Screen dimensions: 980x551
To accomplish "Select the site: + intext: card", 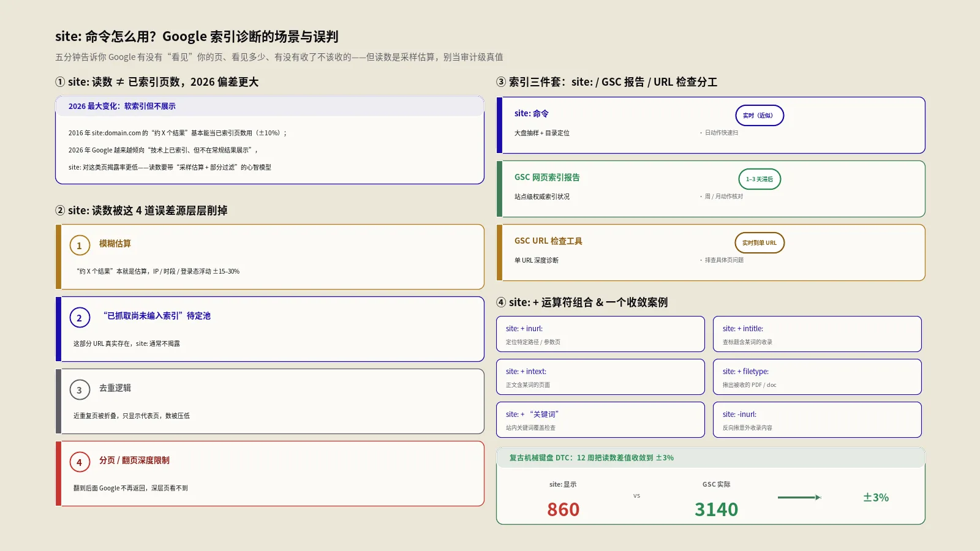I will tap(600, 377).
